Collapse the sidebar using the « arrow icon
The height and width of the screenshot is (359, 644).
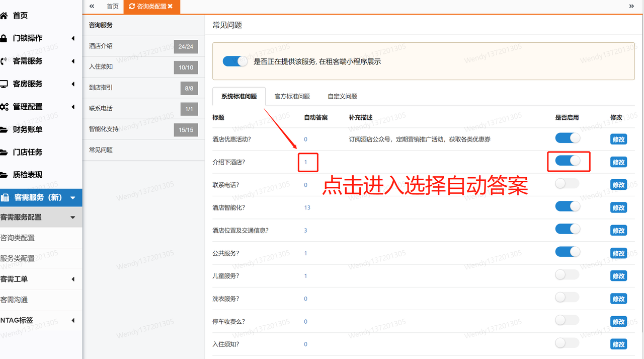pos(91,7)
